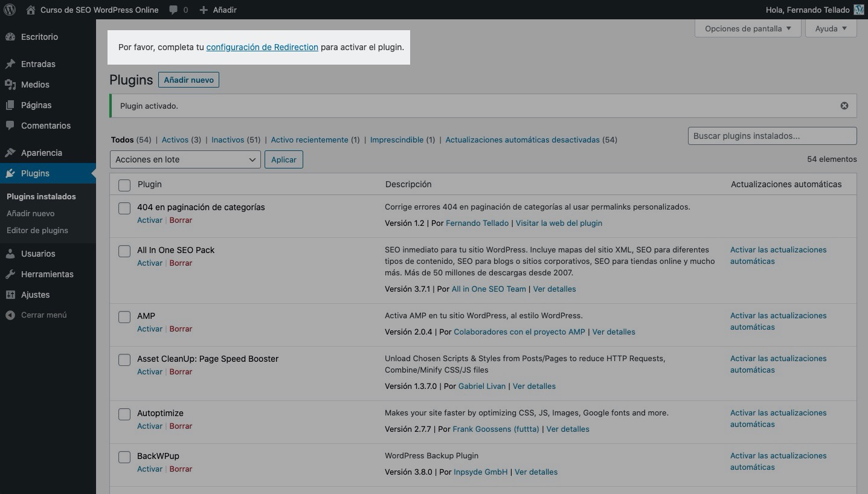Click the comments bubble icon in admin bar

173,10
